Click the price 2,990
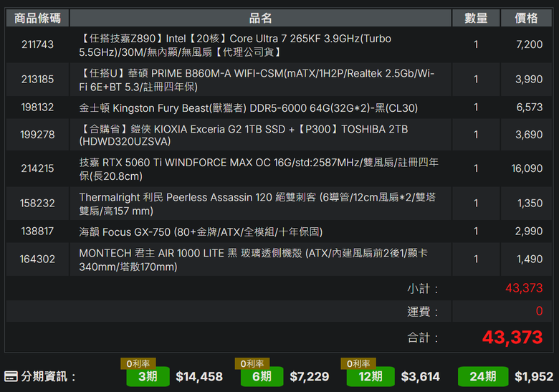The width and height of the screenshot is (559, 392). [x=529, y=231]
